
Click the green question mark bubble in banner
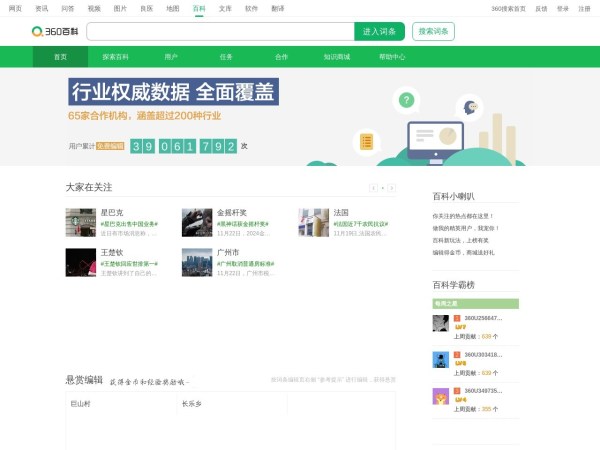tap(406, 99)
